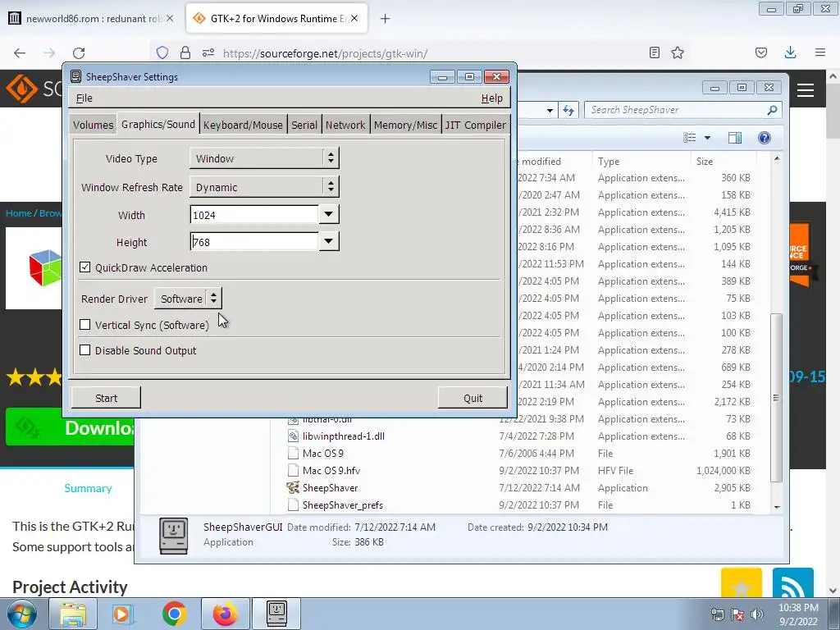The height and width of the screenshot is (630, 840).
Task: Open the view options dropdown arrow in Explorer
Action: point(707,138)
